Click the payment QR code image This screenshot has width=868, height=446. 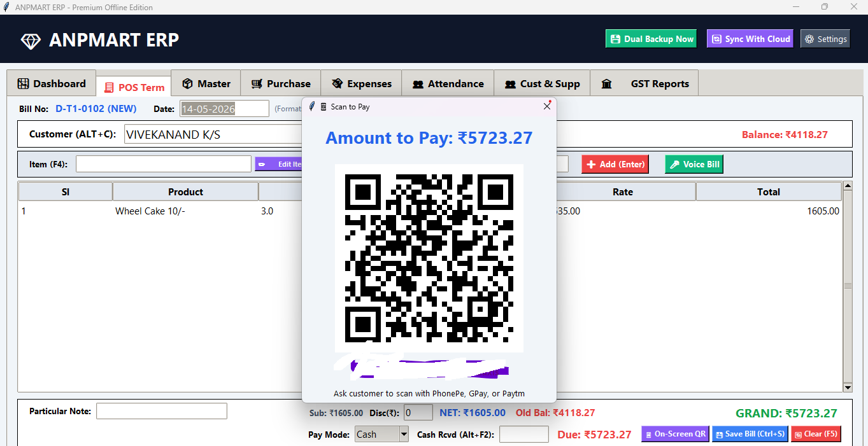pos(429,258)
